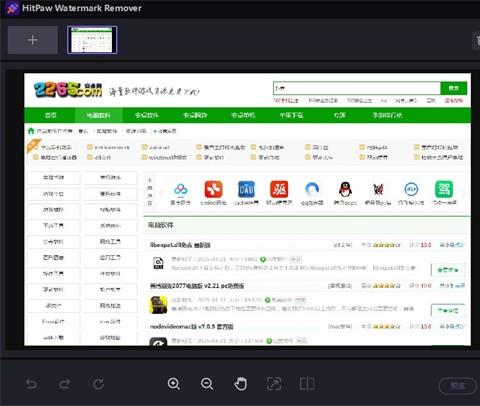Image resolution: width=480 pixels, height=406 pixels.
Task: Select the hand pan tool
Action: point(240,384)
